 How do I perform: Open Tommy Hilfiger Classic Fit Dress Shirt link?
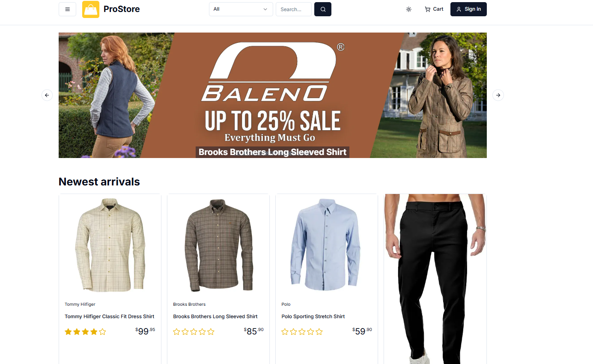[110, 316]
